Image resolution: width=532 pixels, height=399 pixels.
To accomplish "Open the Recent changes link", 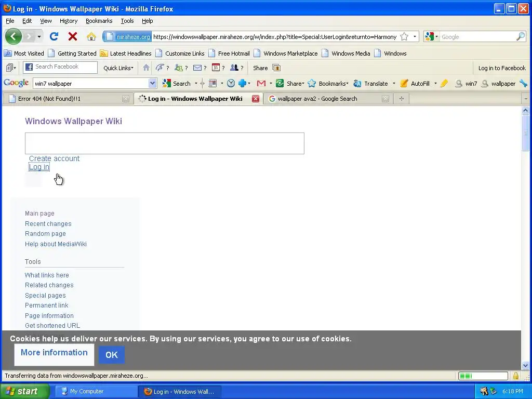I will coord(48,223).
